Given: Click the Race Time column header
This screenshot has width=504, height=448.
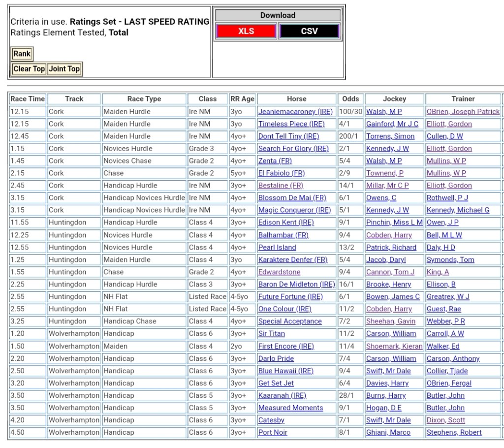Looking at the screenshot, I should pyautogui.click(x=28, y=99).
